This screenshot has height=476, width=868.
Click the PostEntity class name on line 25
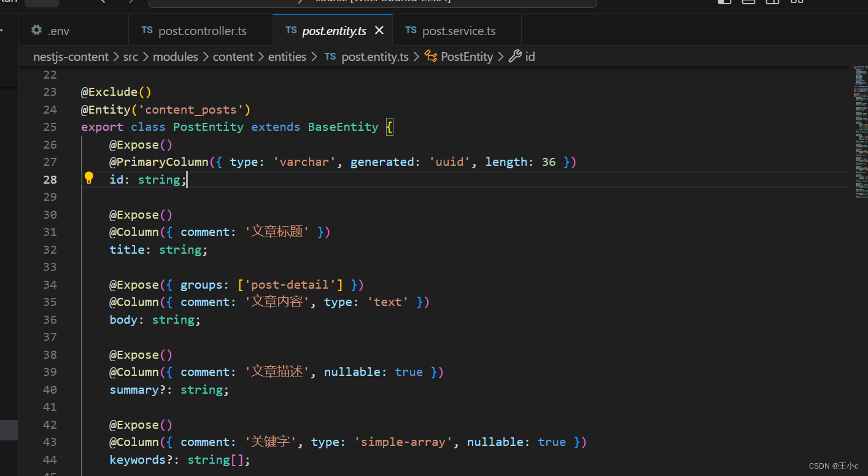click(209, 127)
